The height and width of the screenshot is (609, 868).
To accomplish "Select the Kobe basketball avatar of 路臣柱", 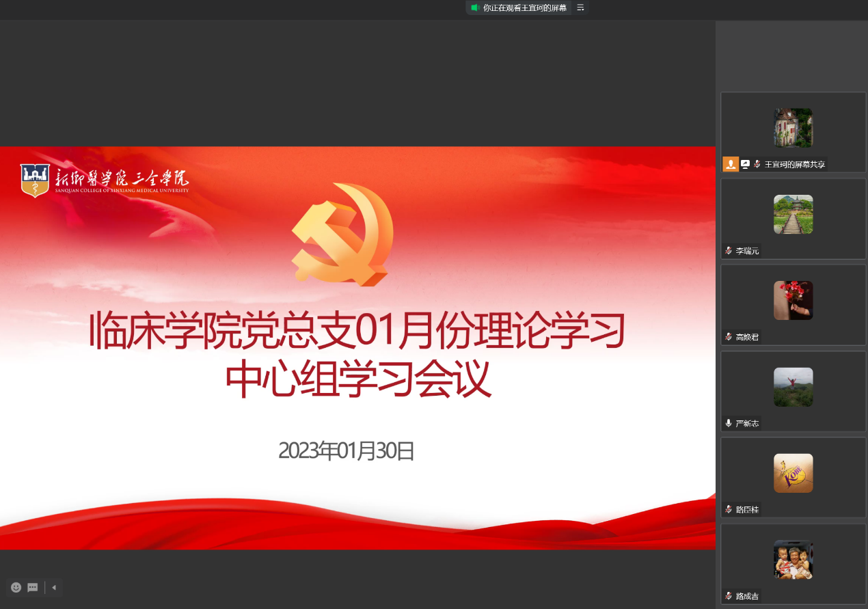I will (793, 473).
